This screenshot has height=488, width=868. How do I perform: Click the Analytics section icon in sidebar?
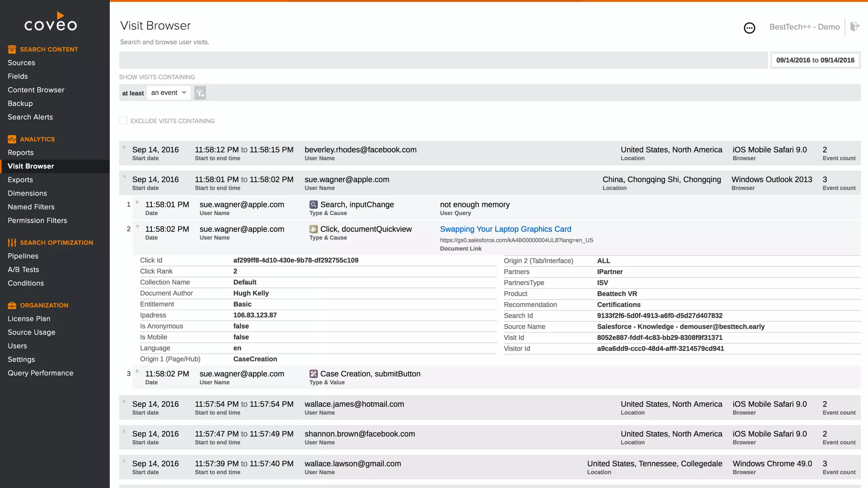[12, 139]
